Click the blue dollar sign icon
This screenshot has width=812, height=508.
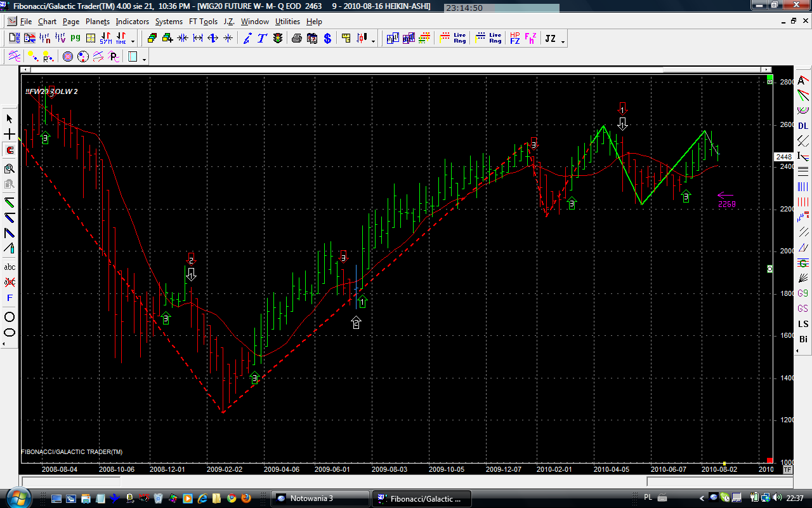coord(327,39)
